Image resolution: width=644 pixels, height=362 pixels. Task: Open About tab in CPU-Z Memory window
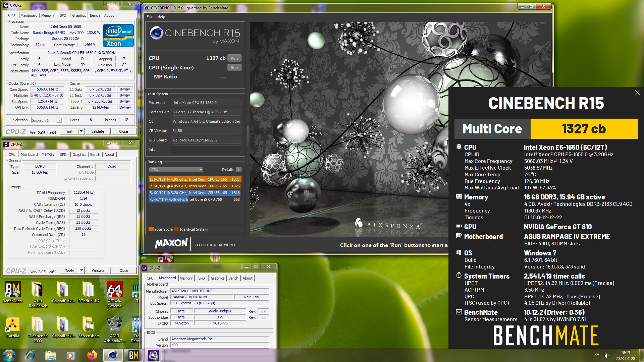(x=109, y=155)
